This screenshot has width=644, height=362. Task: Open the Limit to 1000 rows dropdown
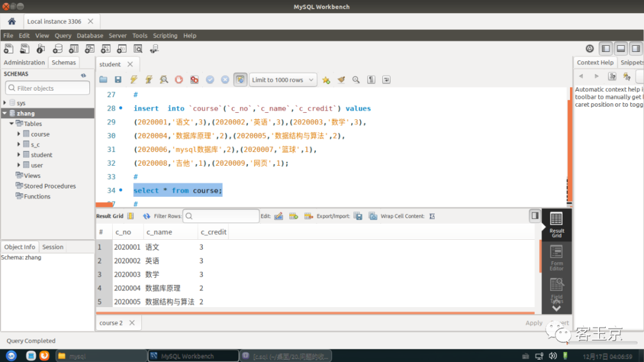[x=283, y=80]
